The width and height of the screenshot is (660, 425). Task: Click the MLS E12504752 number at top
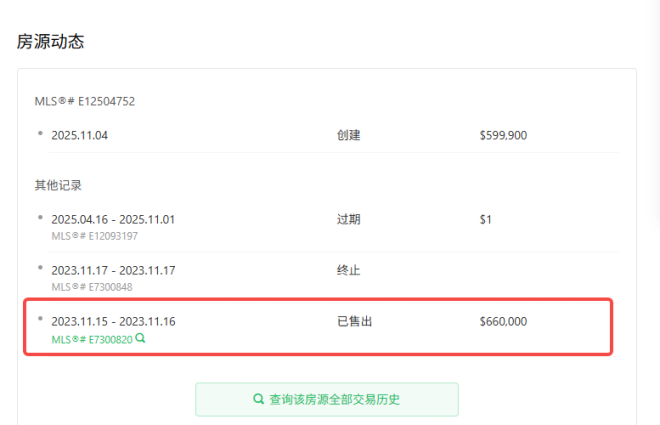[84, 101]
